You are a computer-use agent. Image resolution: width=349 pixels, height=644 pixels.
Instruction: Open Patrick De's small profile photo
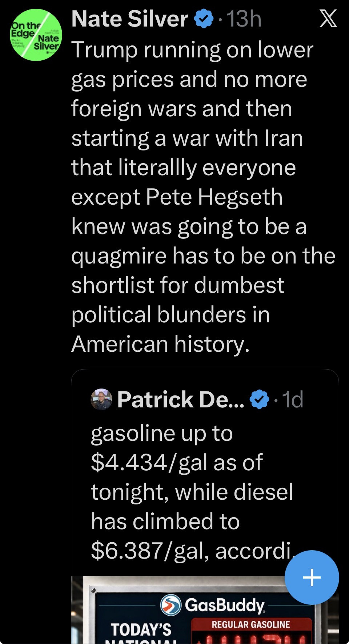point(101,399)
